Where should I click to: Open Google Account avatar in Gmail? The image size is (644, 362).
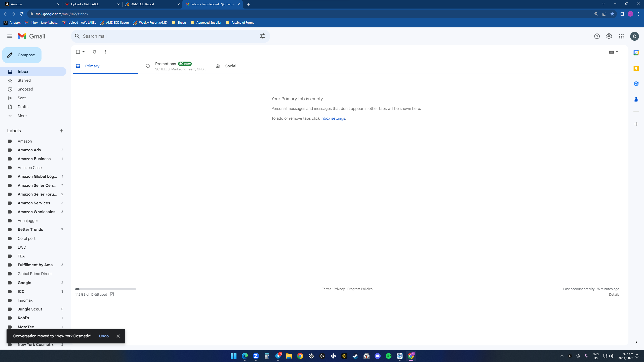[x=634, y=36]
